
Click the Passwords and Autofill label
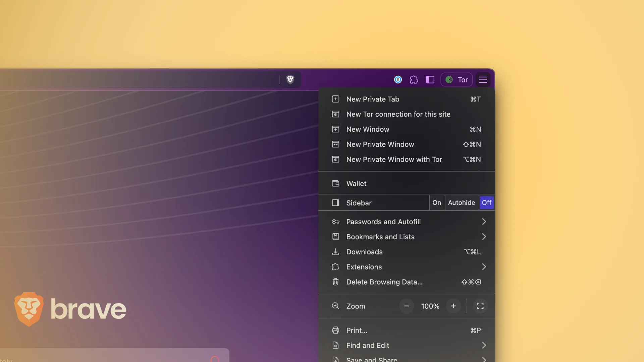click(x=383, y=222)
